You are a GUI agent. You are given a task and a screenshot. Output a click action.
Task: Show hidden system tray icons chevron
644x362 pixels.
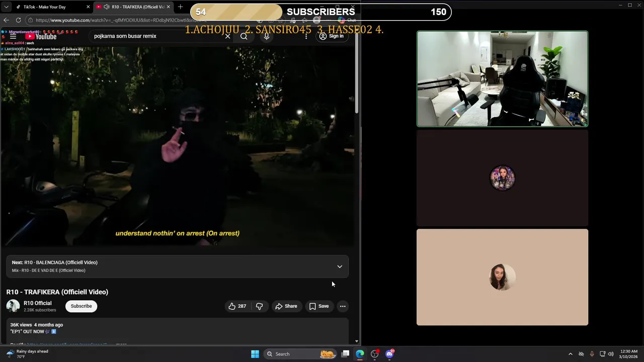pyautogui.click(x=570, y=354)
